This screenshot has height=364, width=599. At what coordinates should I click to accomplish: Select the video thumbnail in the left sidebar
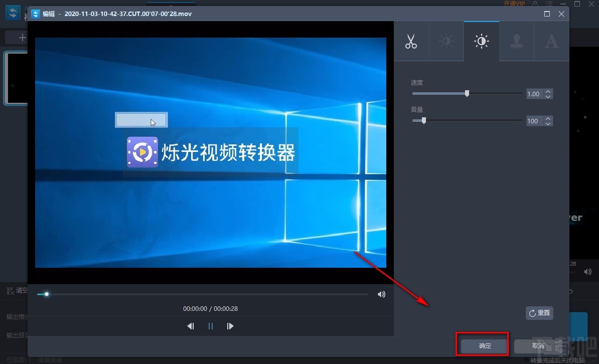pos(15,78)
